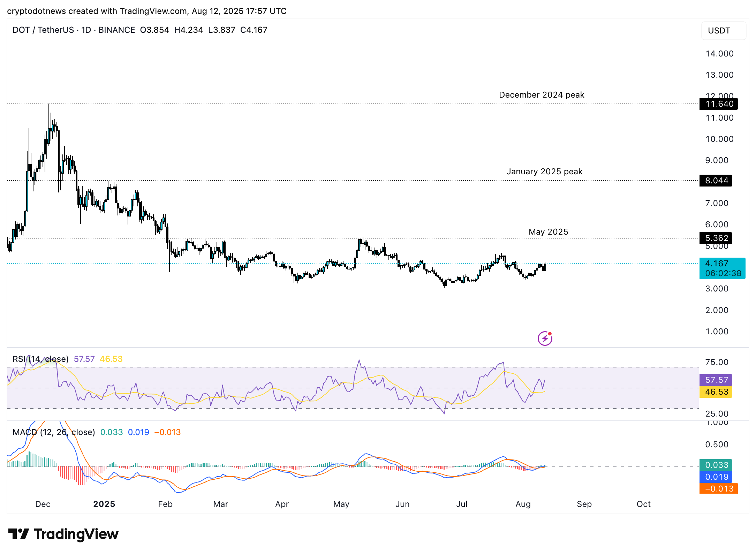Select the MACD (12, 26, close) title
This screenshot has height=555, width=756.
click(54, 432)
